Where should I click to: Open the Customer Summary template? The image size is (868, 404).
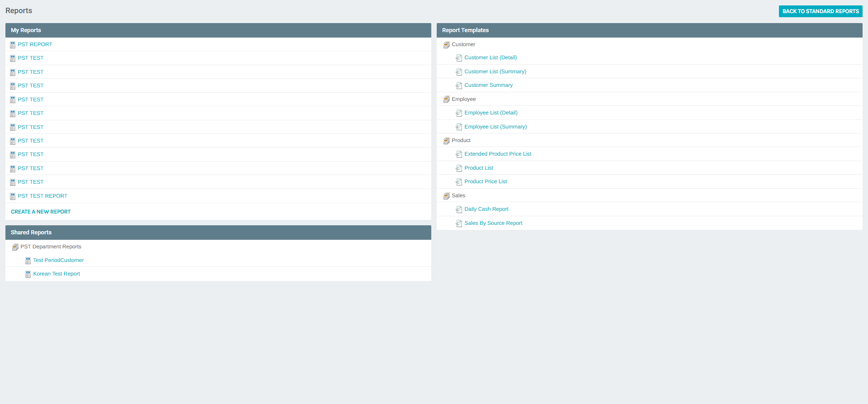pyautogui.click(x=488, y=85)
